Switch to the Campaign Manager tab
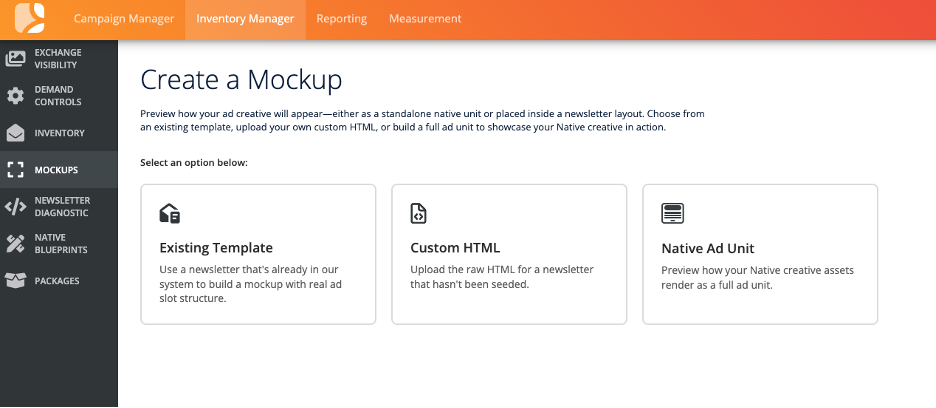This screenshot has width=936, height=408. pyautogui.click(x=124, y=19)
